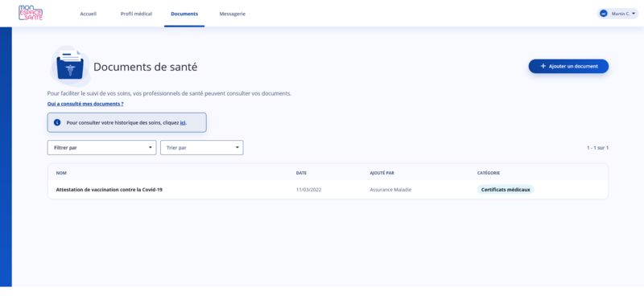644x304 pixels.
Task: Open the Profil médical tab
Action: pos(136,14)
